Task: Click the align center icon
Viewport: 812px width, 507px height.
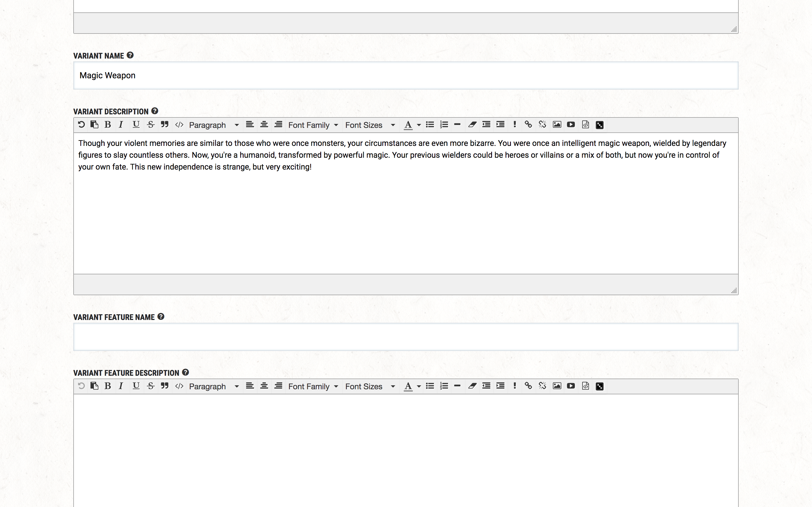Action: pyautogui.click(x=264, y=124)
